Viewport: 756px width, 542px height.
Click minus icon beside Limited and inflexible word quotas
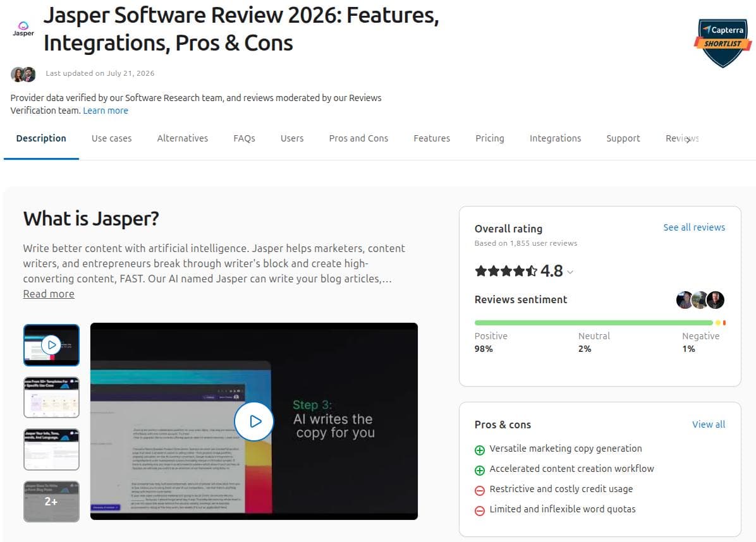click(x=480, y=510)
